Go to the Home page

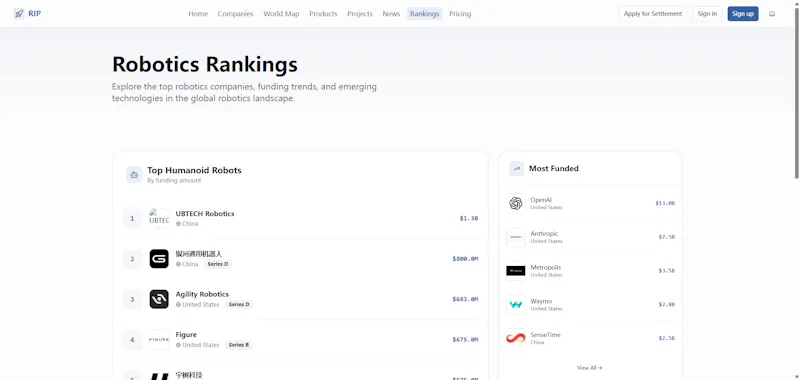pos(198,14)
